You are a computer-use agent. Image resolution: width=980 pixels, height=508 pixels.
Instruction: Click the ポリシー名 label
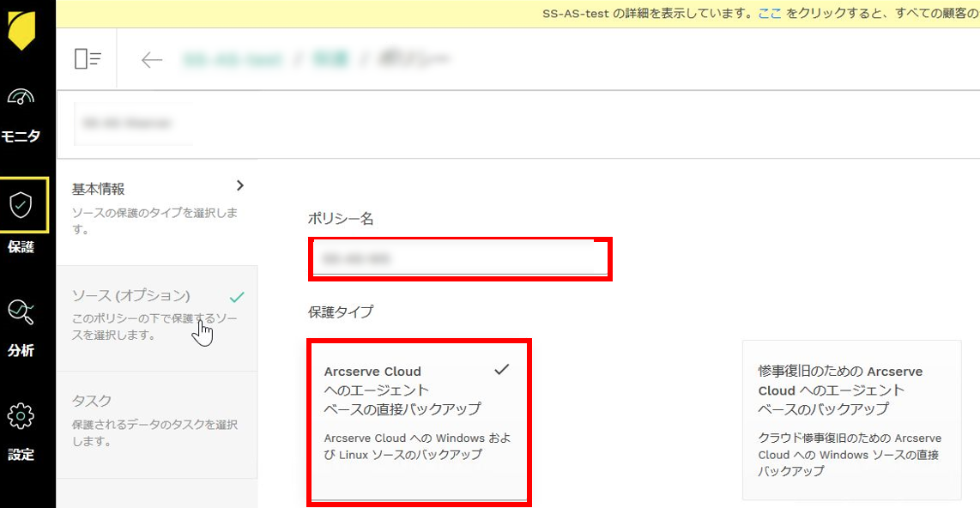click(341, 219)
